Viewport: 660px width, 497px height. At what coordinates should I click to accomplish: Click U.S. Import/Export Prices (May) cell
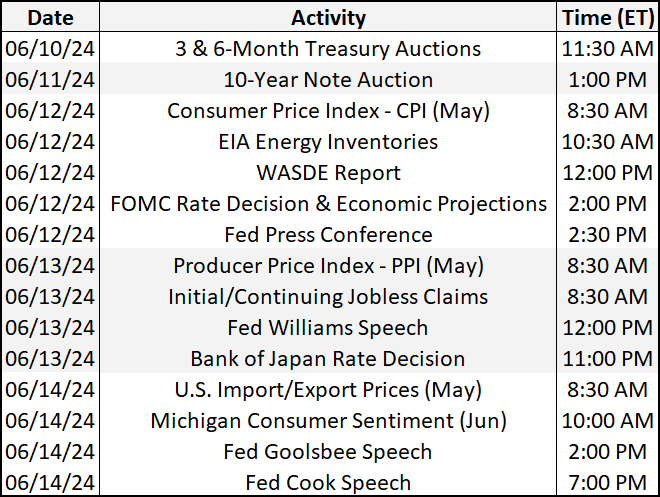[x=328, y=390]
